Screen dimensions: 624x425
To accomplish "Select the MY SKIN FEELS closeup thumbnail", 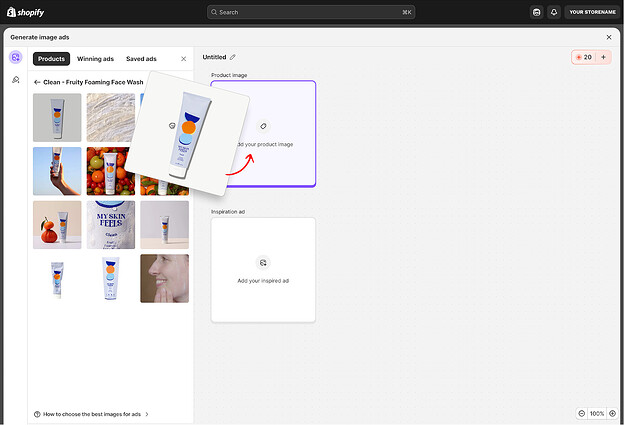I will pyautogui.click(x=111, y=225).
